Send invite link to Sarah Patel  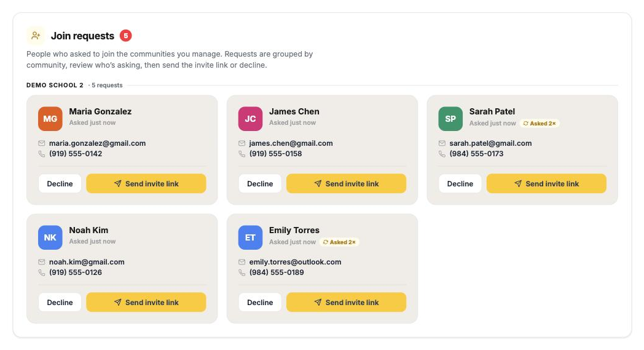tap(546, 184)
